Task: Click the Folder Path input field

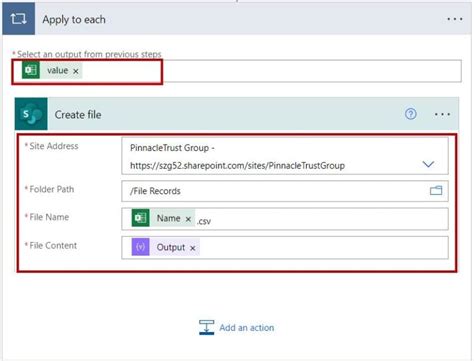Action: (285, 191)
